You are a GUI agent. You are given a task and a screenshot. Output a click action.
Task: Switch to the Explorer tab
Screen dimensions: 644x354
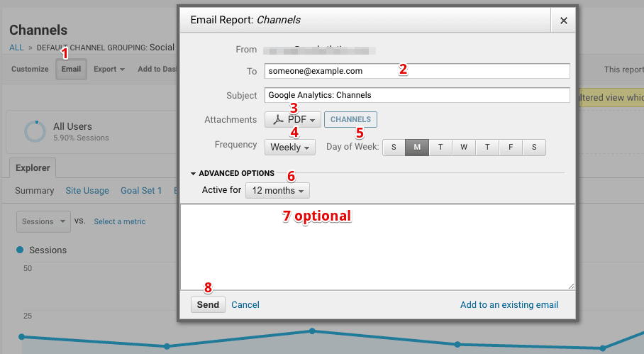click(x=33, y=168)
